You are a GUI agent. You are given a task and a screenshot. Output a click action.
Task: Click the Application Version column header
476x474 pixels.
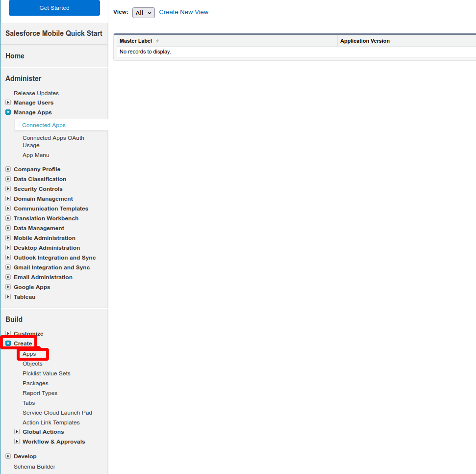click(365, 41)
